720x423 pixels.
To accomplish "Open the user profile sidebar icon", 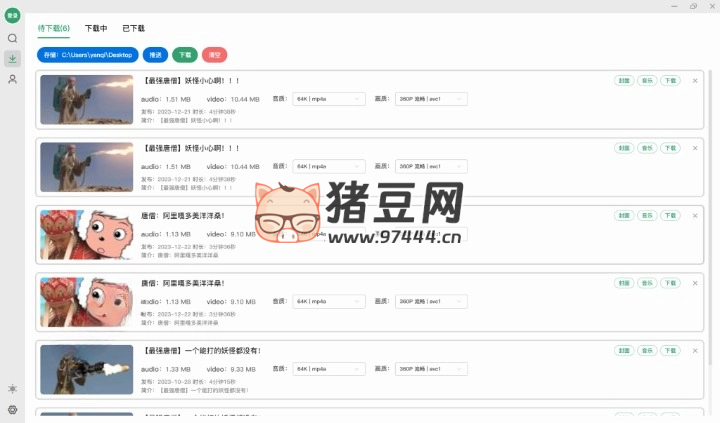I will 12,79.
